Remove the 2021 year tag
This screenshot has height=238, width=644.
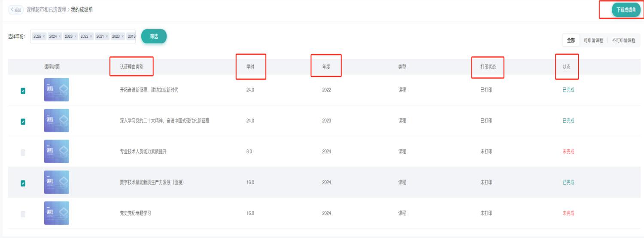click(107, 37)
